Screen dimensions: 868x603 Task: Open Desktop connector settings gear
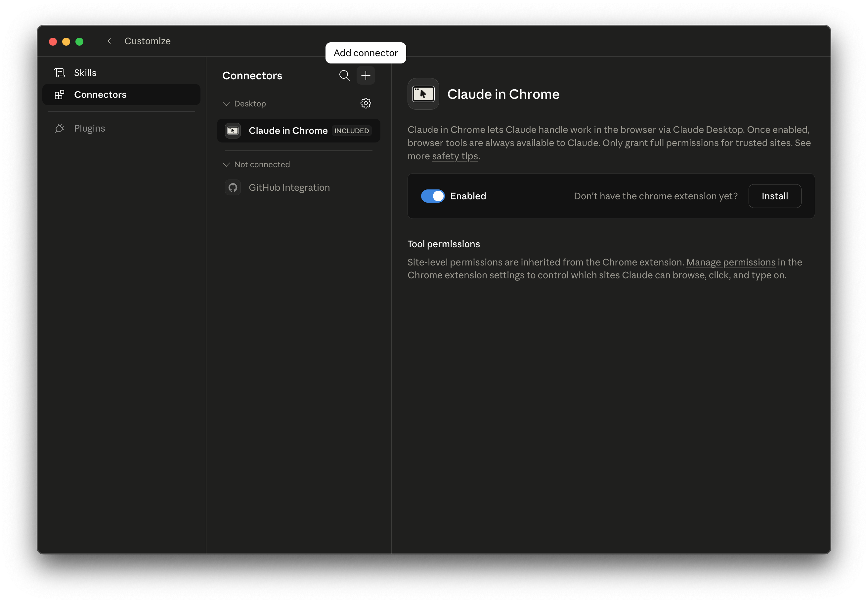point(366,103)
